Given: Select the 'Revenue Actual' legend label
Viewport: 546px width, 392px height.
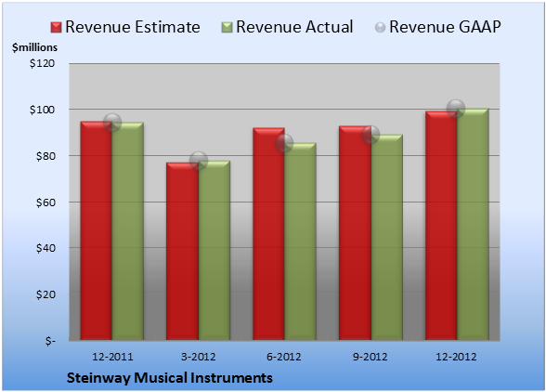Looking at the screenshot, I should click(x=294, y=27).
